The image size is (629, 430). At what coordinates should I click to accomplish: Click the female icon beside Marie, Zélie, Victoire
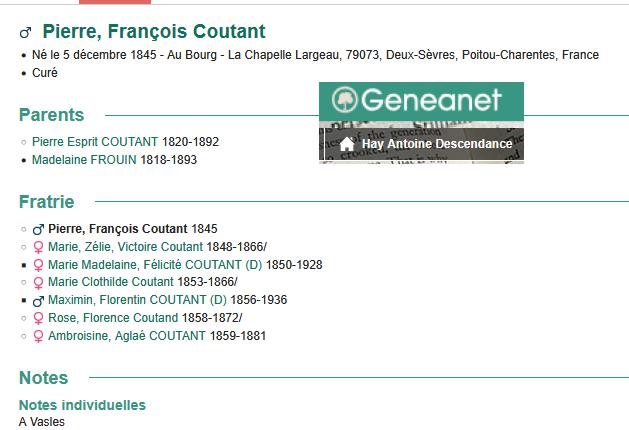click(38, 247)
